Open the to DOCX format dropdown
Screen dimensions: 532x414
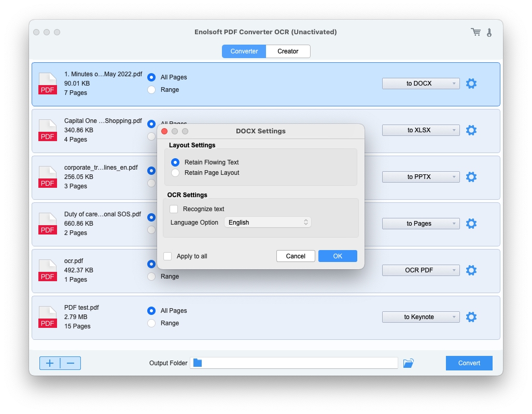click(x=421, y=84)
